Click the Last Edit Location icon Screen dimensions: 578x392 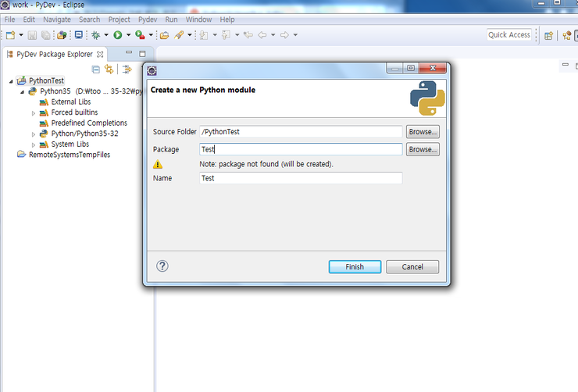tap(248, 35)
